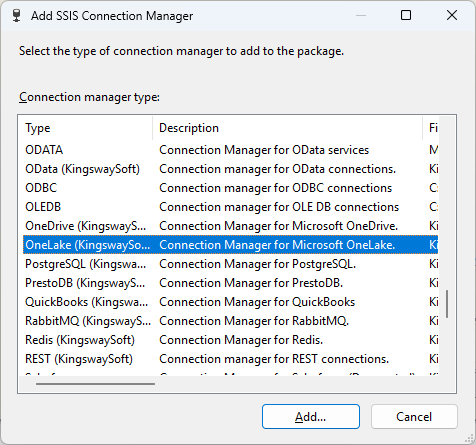Click 'Connection Manager for OData services' description
Viewport: 476px width, 445px height.
(x=264, y=150)
